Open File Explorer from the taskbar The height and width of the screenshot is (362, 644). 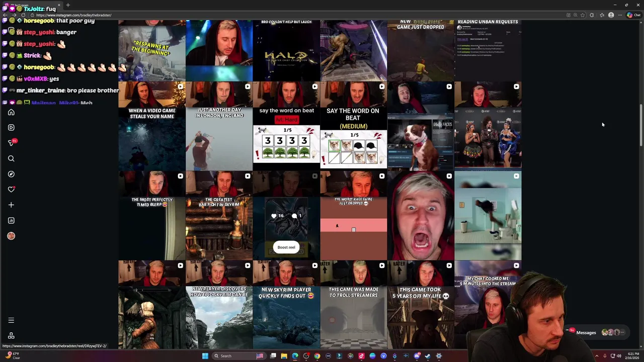coord(284,356)
